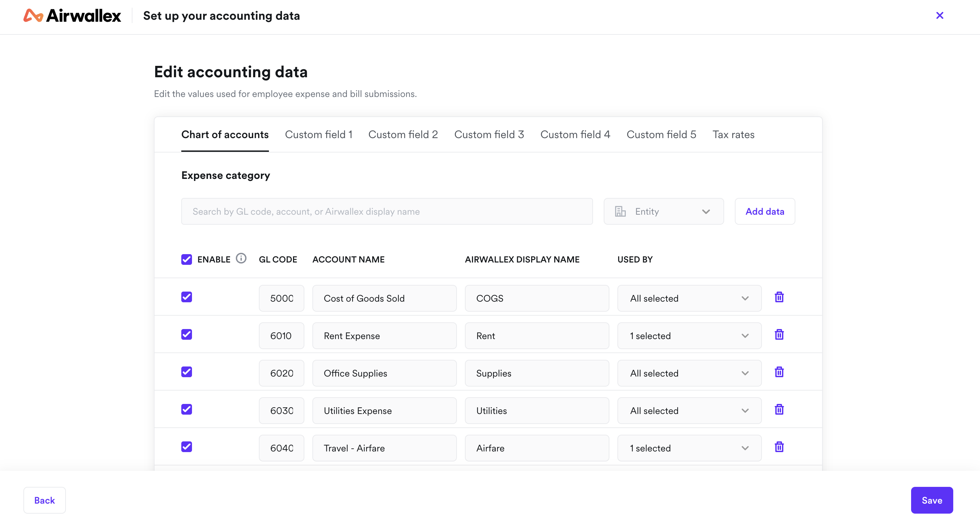Switch to the Tax rates tab
Screen dimensions: 980x529
coord(733,134)
